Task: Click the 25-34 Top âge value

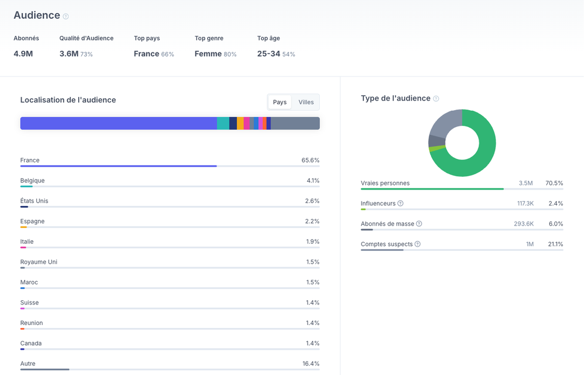Action: [269, 54]
